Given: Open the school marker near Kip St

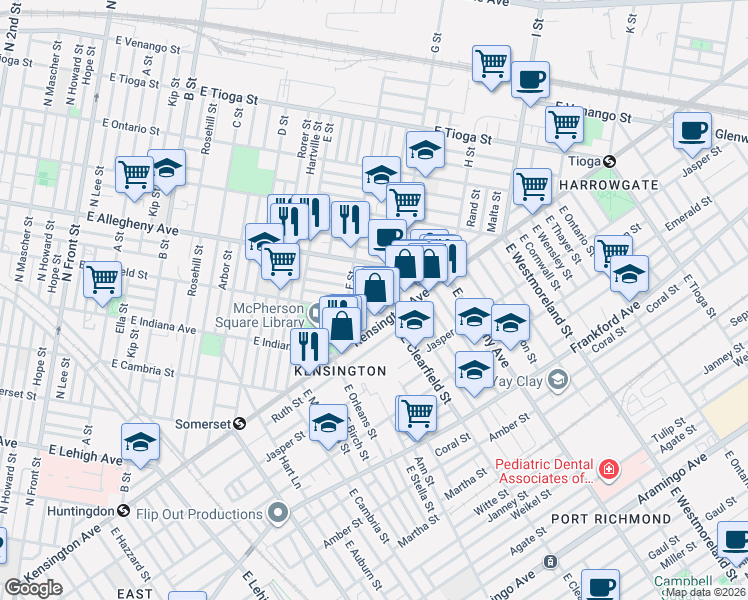Looking at the screenshot, I should (x=168, y=168).
